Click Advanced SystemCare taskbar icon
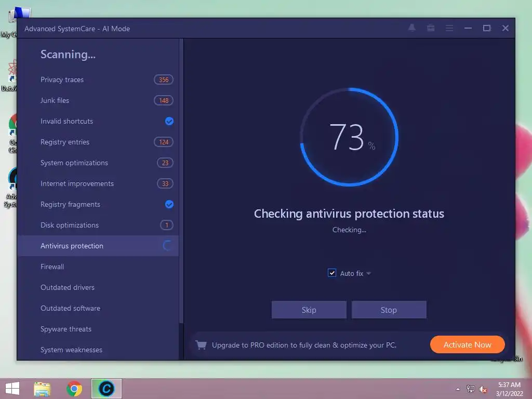The width and height of the screenshot is (532, 399). [106, 389]
